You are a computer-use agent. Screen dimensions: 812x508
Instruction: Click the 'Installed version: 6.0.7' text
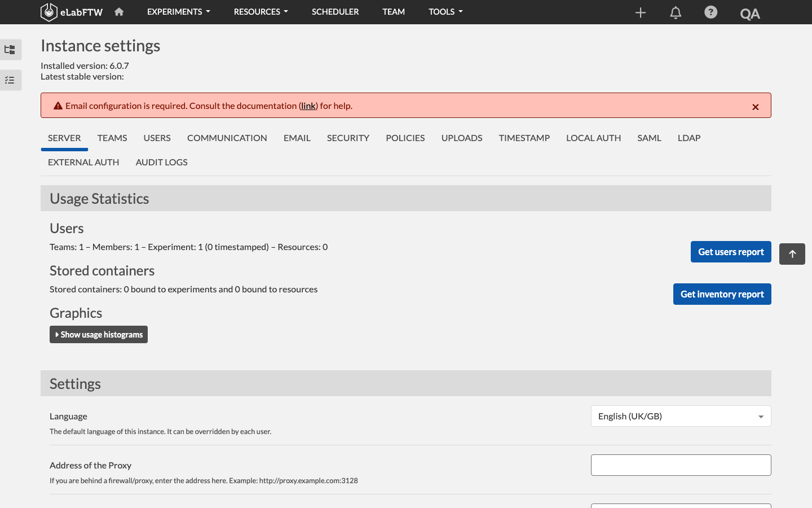[85, 66]
